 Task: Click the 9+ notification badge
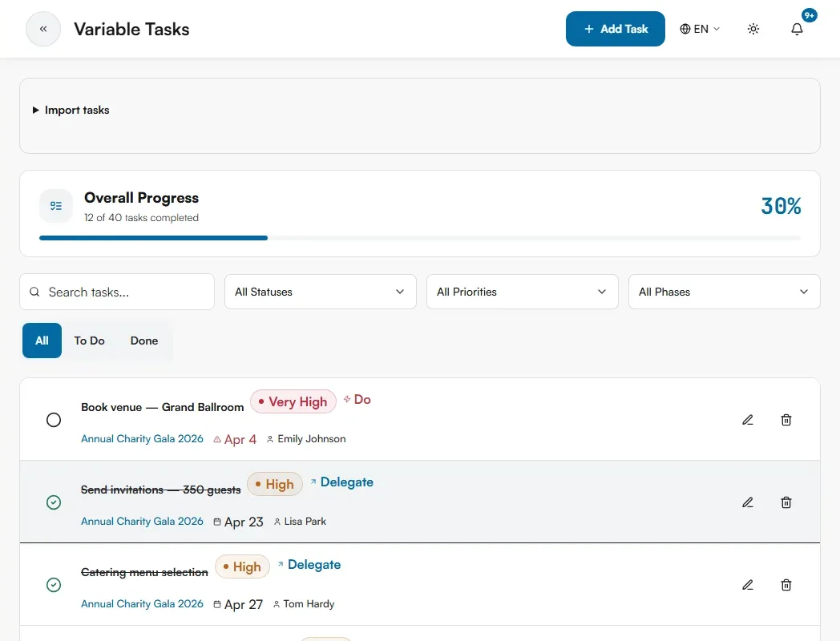[x=810, y=15]
